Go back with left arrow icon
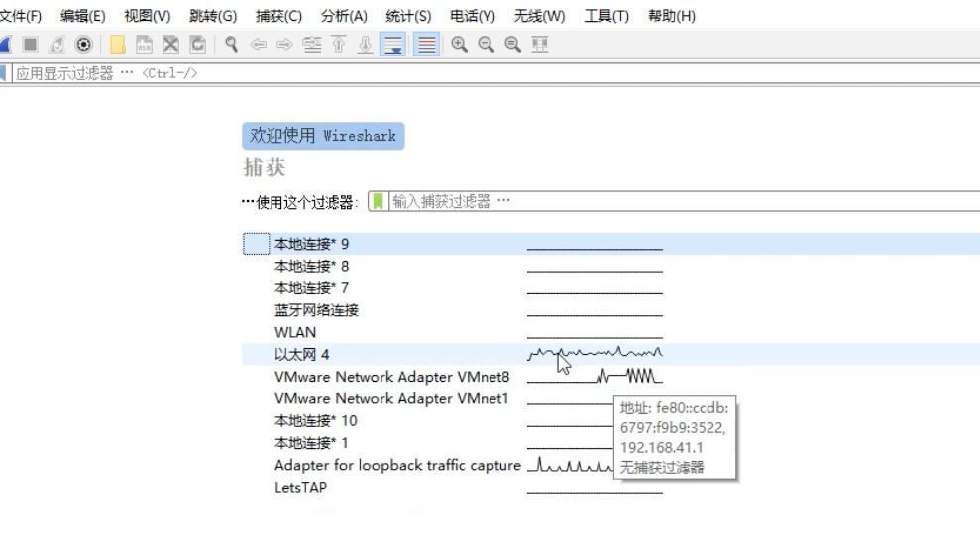Viewport: 980px width, 560px height. [x=258, y=45]
